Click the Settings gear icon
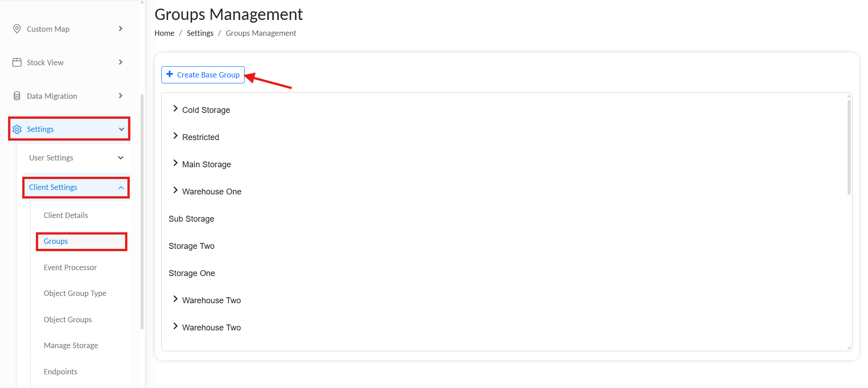This screenshot has height=388, width=868. (x=17, y=129)
